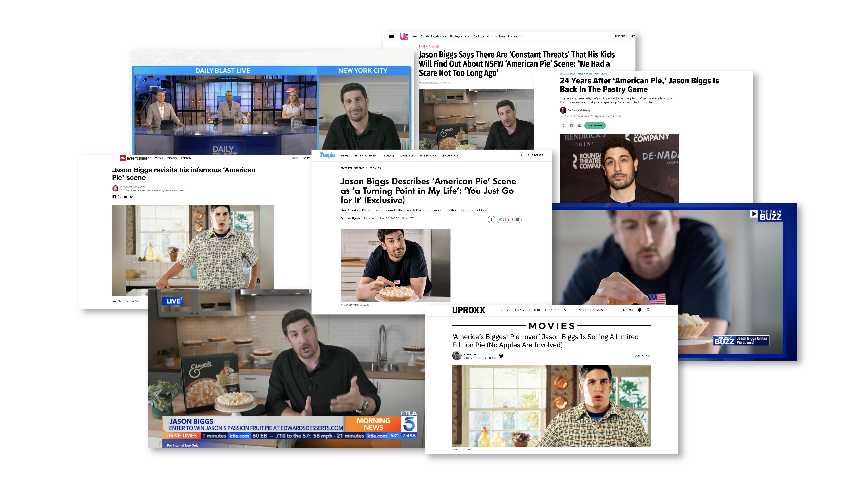Open Shop With Us nav item
Viewport: 868px width, 488px height.
tap(515, 36)
